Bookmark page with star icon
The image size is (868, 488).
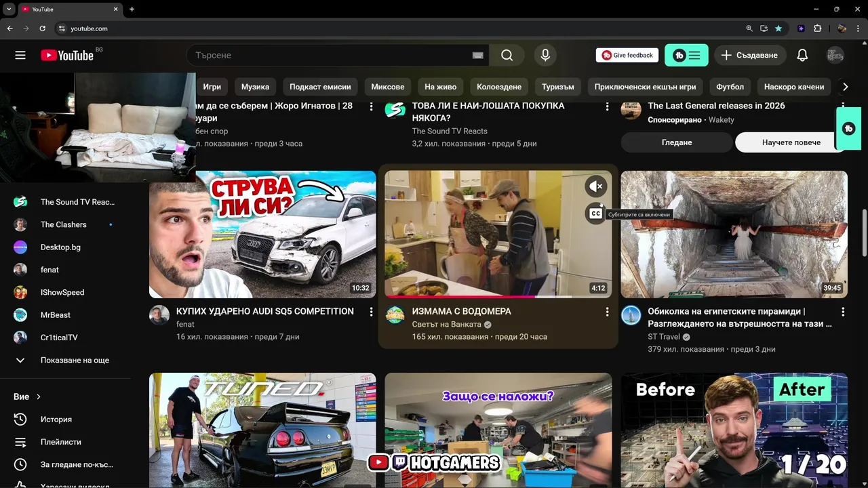coord(778,28)
